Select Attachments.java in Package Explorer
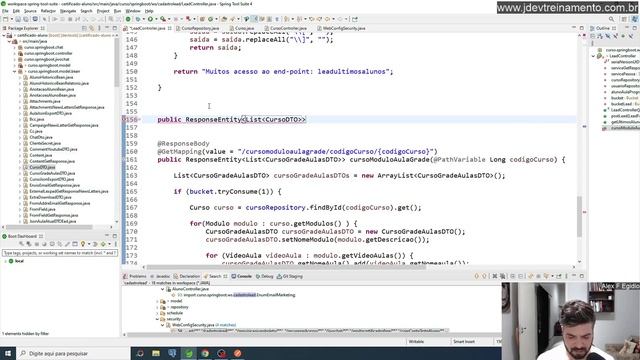Image resolution: width=640 pixels, height=360 pixels. pos(44,101)
